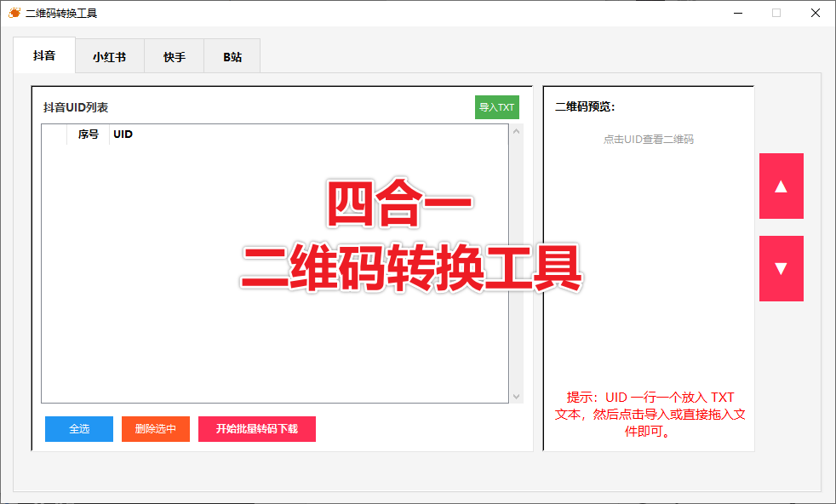
Task: Click the scrollbar up arrow in UID list
Action: click(517, 129)
